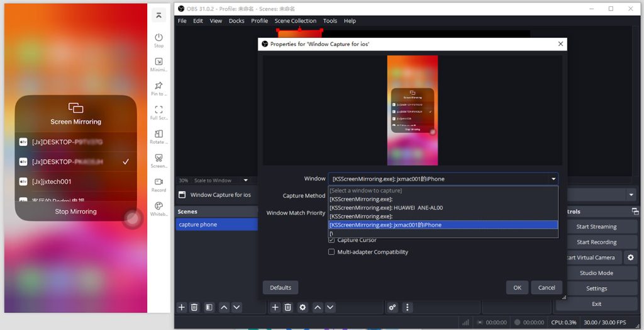Open audio mixer three-dot menu

tap(407, 307)
